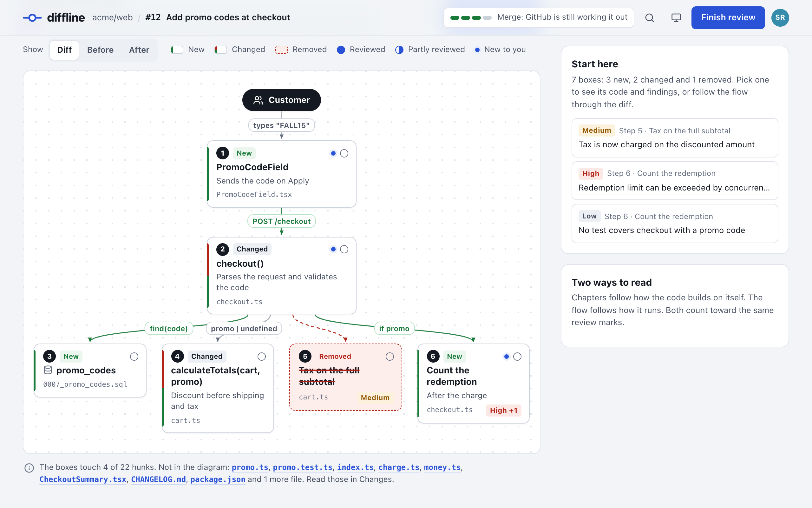The height and width of the screenshot is (508, 812).
Task: Open Medium finding about tax
Action: (x=675, y=138)
